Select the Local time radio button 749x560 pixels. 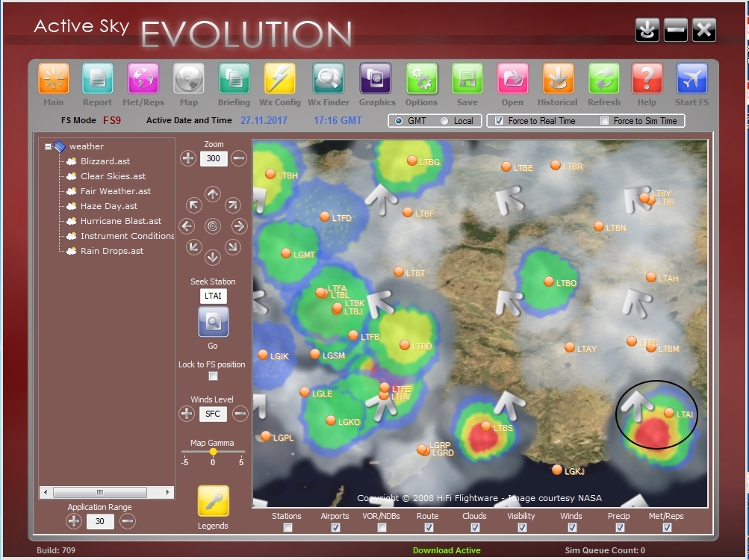[444, 121]
